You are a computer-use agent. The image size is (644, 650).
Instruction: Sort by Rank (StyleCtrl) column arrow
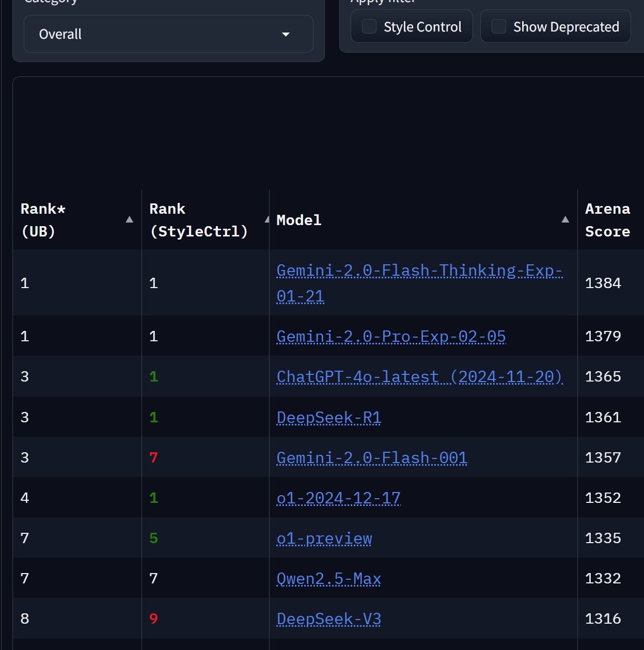pos(267,219)
